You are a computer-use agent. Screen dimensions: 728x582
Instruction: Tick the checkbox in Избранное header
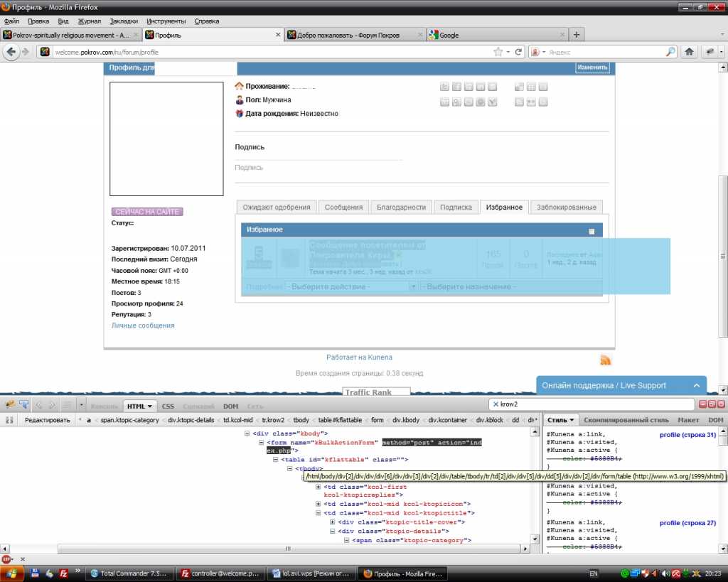592,231
